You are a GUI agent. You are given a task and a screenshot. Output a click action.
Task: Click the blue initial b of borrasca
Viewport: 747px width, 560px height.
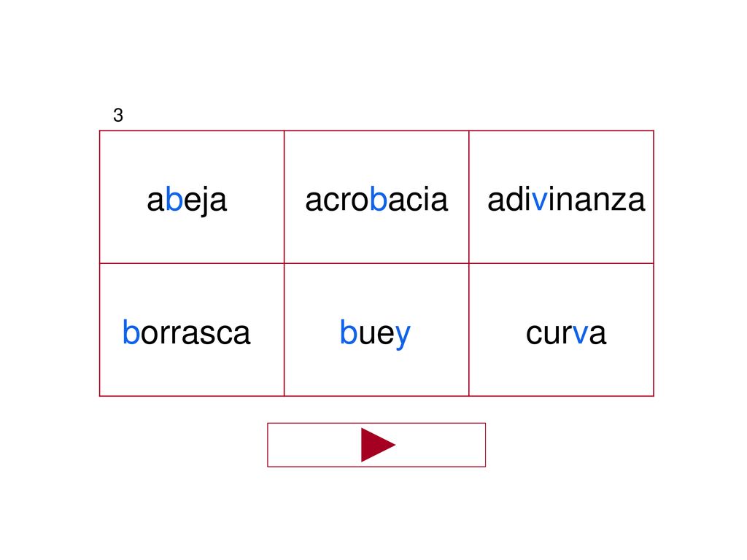(131, 332)
